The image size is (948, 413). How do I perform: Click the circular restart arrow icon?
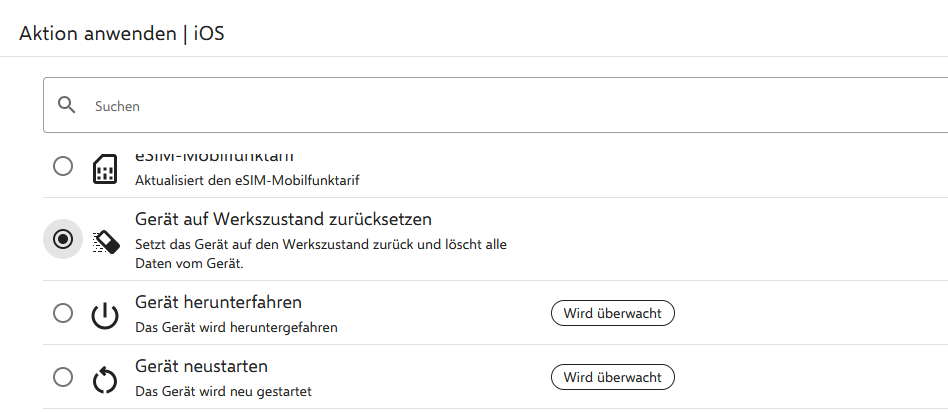[105, 380]
